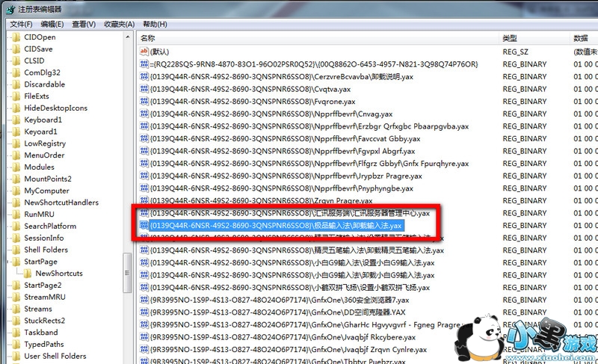Select the Streams tree key
This screenshot has height=364, width=598.
click(x=38, y=309)
